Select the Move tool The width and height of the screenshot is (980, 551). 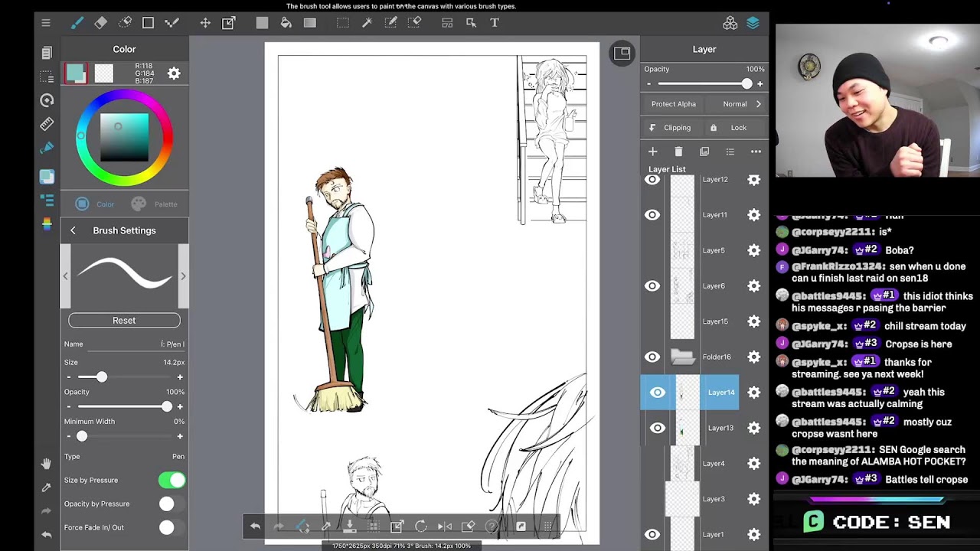click(x=205, y=23)
